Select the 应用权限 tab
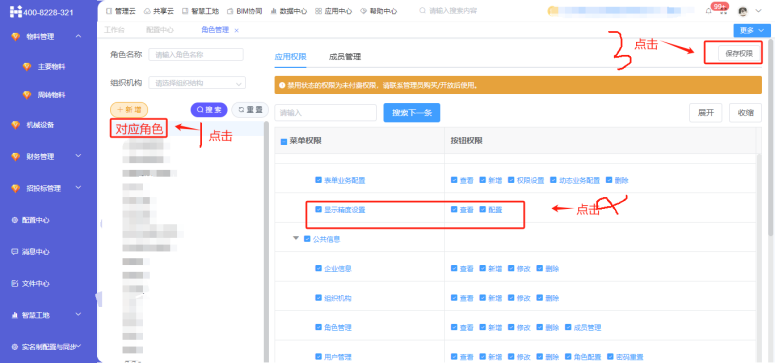775x364 pixels. (290, 57)
